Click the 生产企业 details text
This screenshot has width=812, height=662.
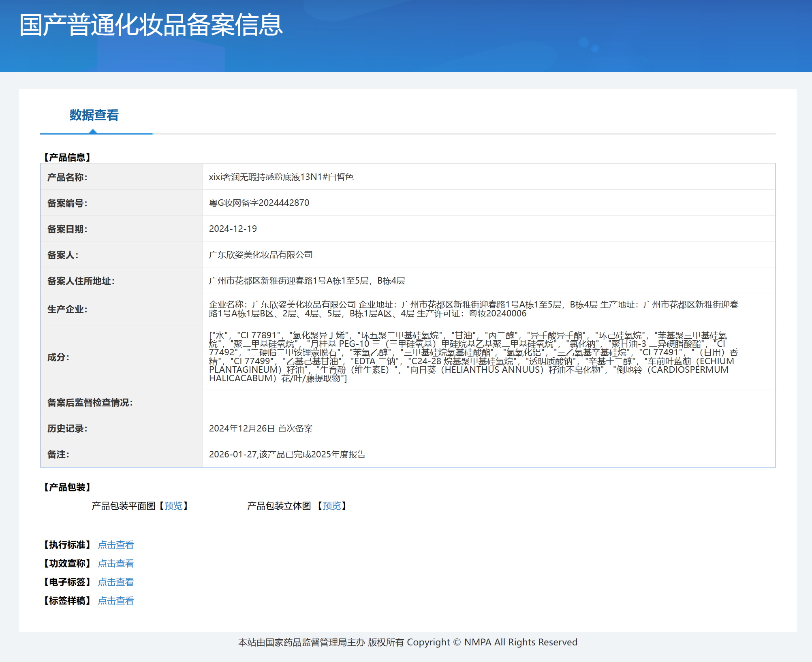point(474,309)
